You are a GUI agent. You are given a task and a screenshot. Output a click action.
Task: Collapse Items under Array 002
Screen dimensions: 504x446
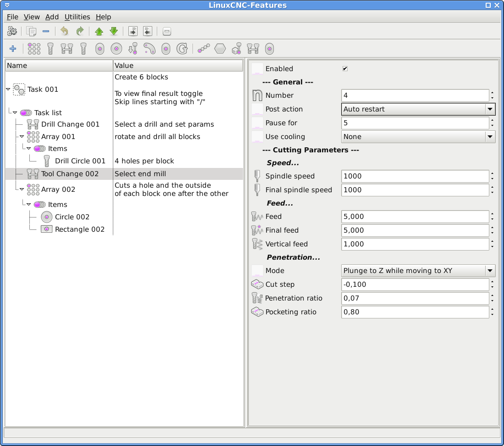point(28,204)
